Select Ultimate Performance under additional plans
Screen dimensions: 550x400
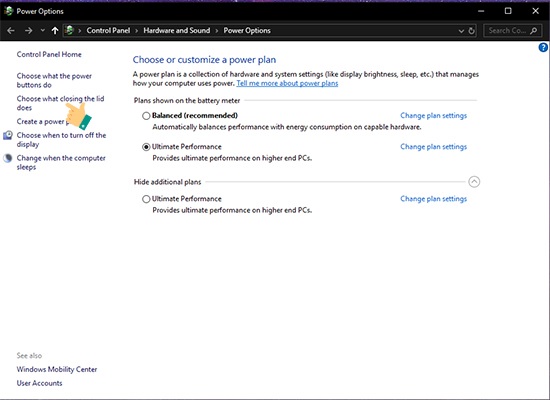146,199
